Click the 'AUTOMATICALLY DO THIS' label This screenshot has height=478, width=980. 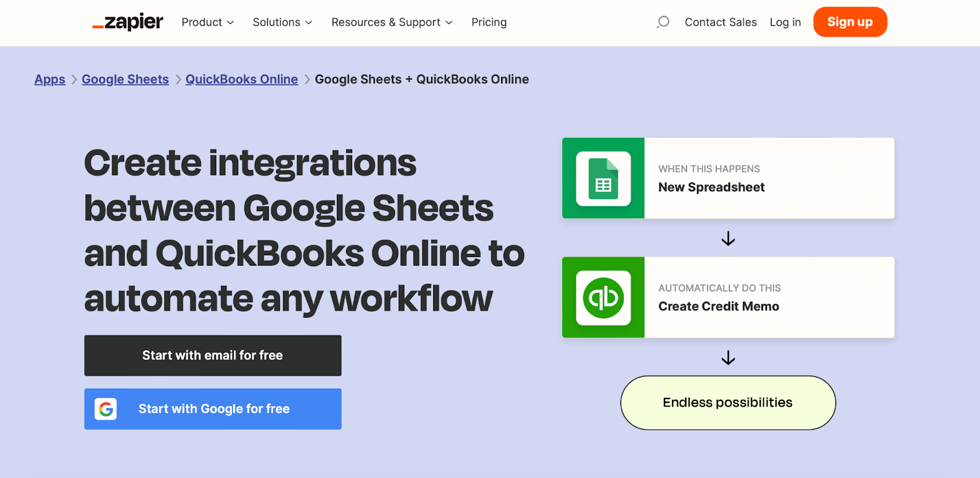coord(720,288)
